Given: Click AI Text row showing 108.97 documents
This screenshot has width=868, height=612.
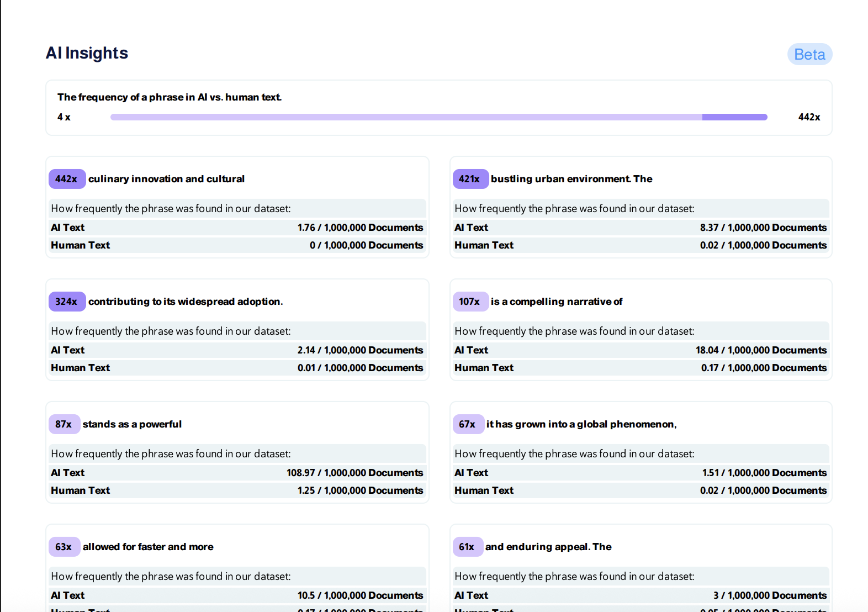Looking at the screenshot, I should pos(237,473).
